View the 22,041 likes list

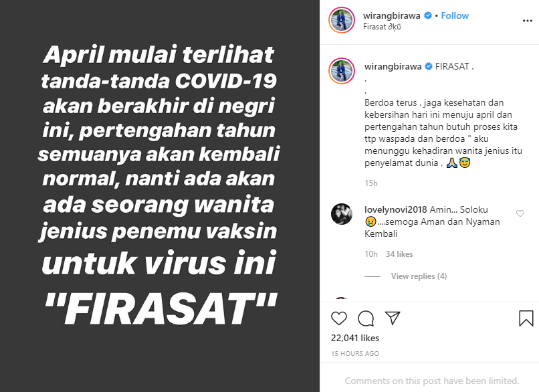coord(355,338)
